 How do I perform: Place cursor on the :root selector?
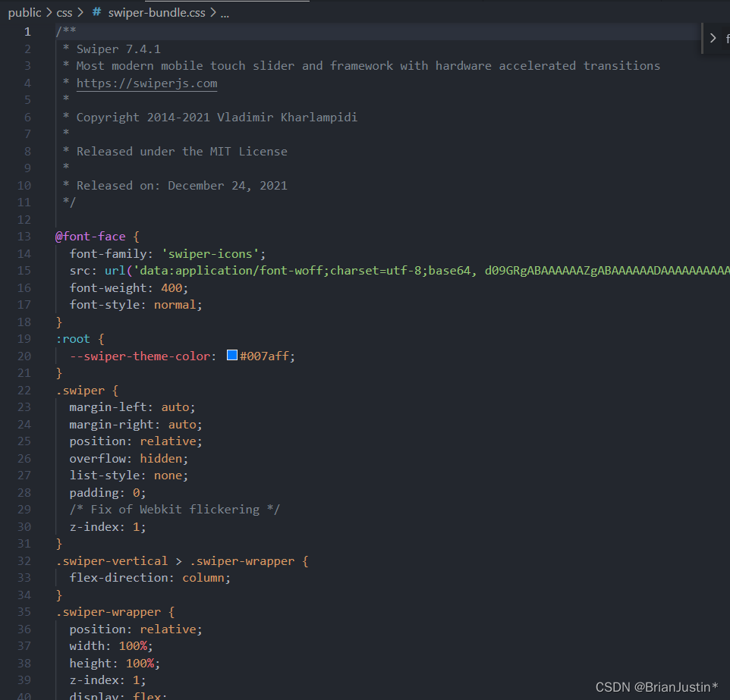pyautogui.click(x=72, y=338)
